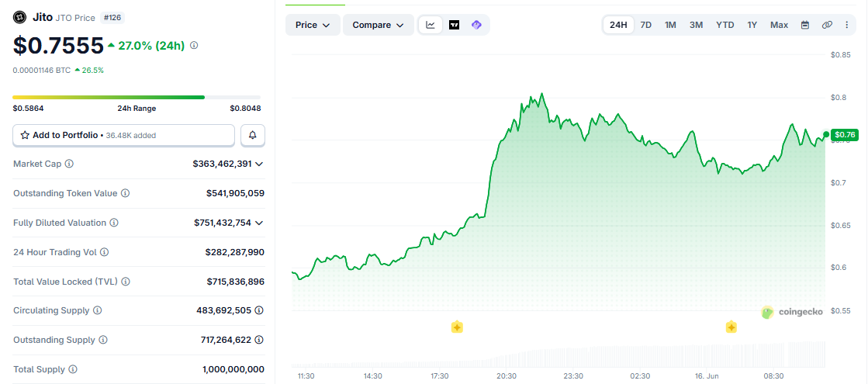Open Fully Diluted Valuation info icon
Image resolution: width=868 pixels, height=384 pixels.
114,223
